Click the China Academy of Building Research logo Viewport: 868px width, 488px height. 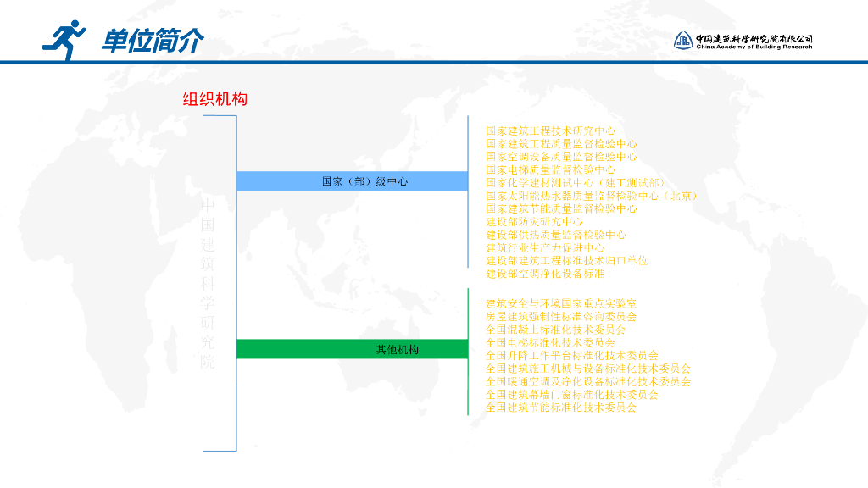(742, 38)
